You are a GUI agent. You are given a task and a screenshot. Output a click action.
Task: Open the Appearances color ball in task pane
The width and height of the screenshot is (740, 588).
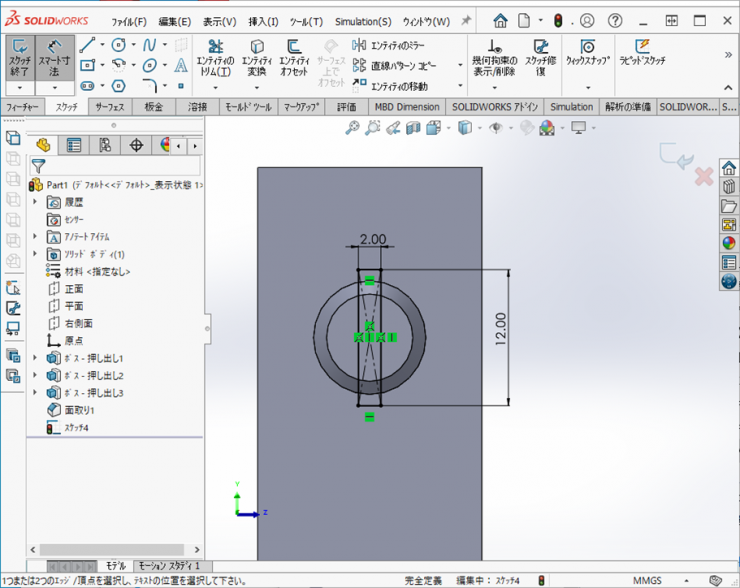click(x=728, y=243)
